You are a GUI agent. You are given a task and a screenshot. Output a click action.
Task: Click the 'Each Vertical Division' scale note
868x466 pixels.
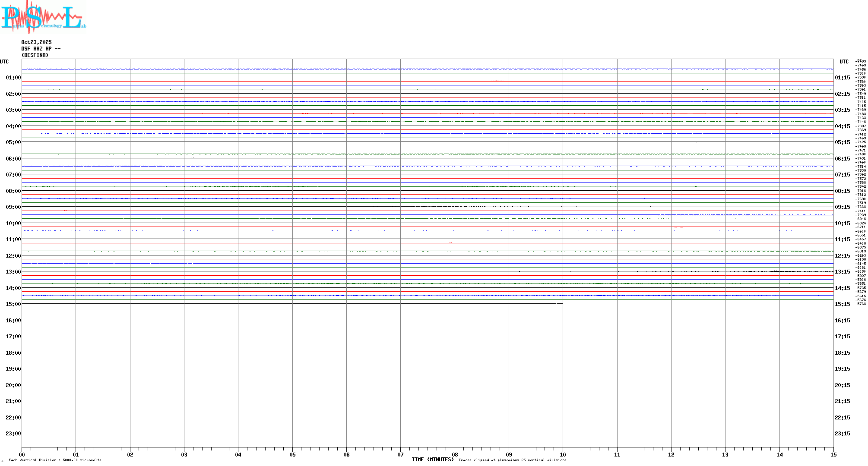[55, 460]
